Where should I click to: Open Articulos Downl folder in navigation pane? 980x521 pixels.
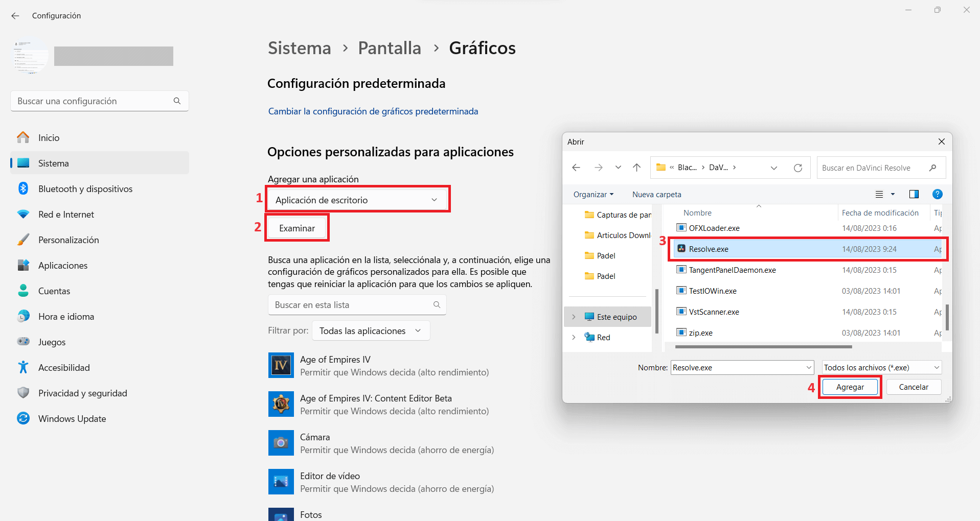618,235
